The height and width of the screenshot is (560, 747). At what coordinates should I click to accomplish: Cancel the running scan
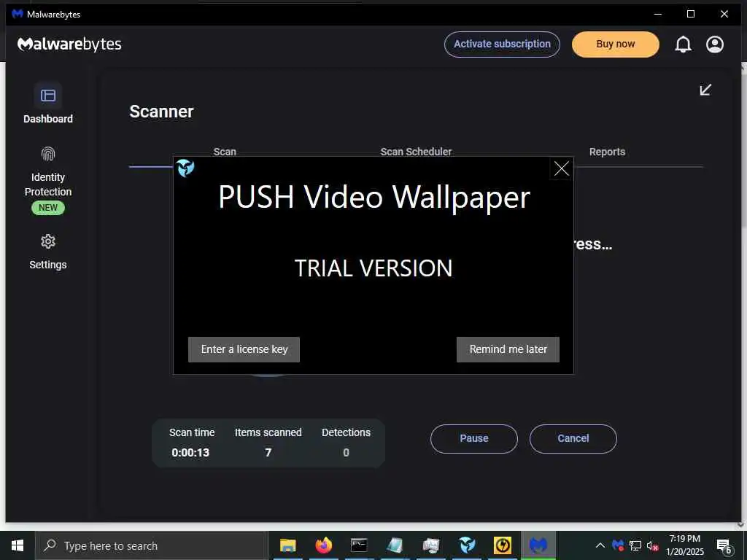click(x=573, y=438)
